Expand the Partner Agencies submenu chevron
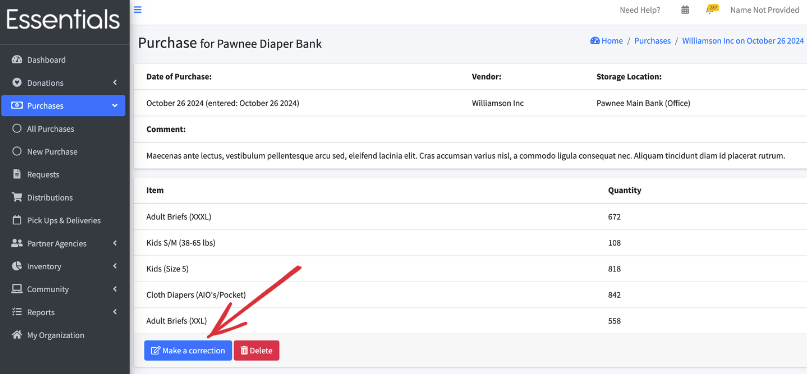 115,243
